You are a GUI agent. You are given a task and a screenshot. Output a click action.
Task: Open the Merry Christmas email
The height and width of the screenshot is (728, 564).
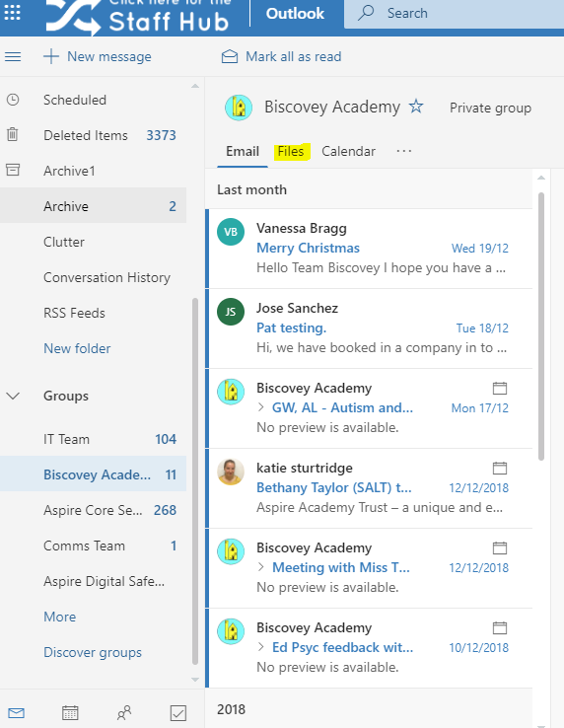369,249
